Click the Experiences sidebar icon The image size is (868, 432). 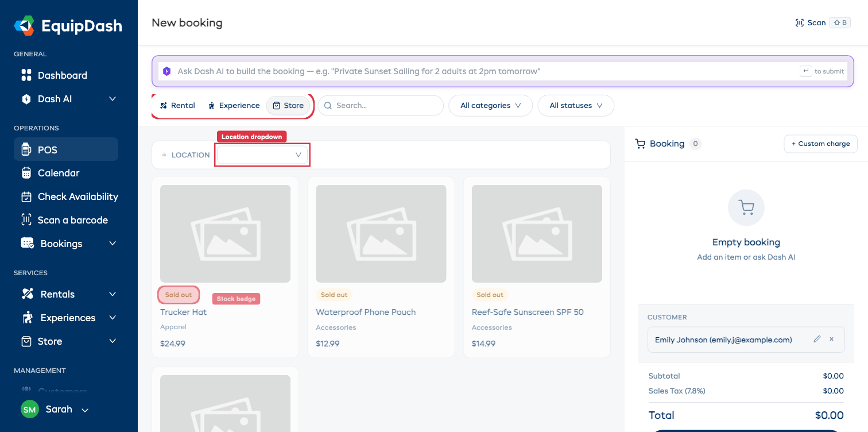[x=27, y=318]
